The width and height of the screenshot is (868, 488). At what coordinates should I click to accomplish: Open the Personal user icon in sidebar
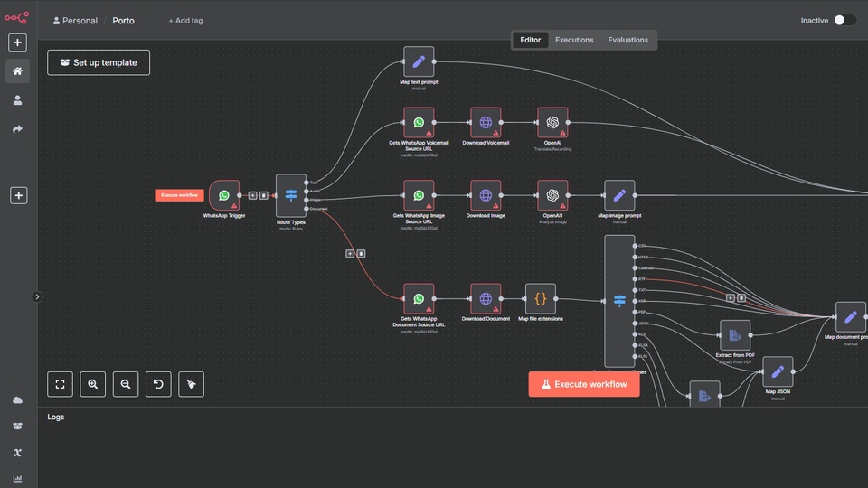coord(18,100)
